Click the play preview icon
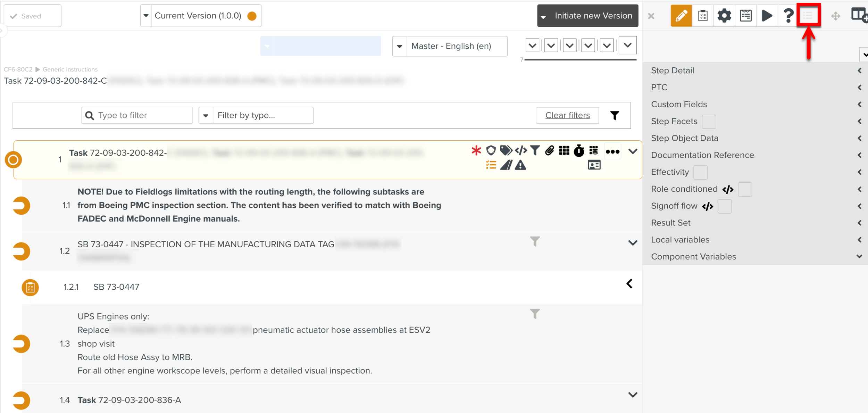868x413 pixels. (767, 16)
